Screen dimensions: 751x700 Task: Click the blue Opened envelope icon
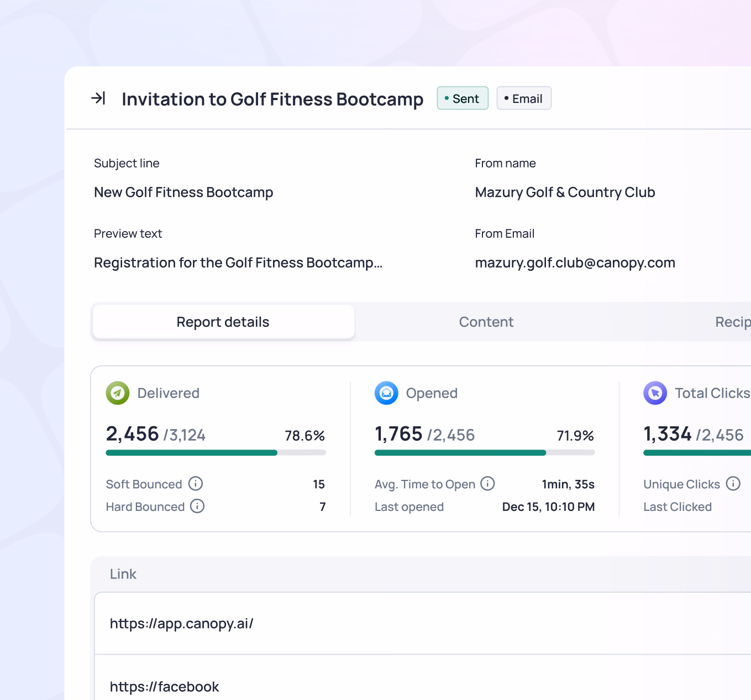(386, 393)
